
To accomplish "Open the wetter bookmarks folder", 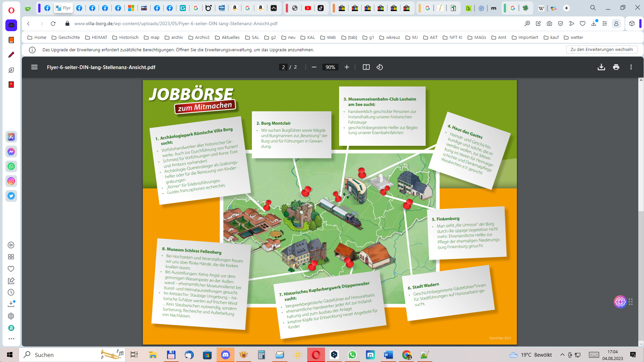I will click(x=573, y=37).
